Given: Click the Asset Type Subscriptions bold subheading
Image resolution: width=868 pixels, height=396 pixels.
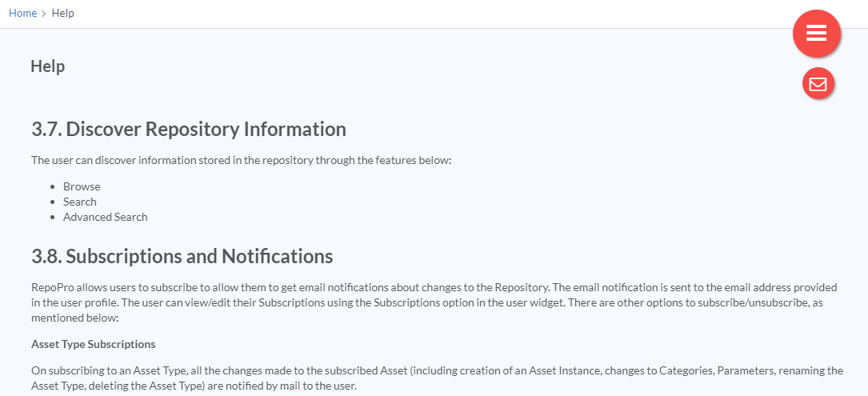Looking at the screenshot, I should coord(93,344).
